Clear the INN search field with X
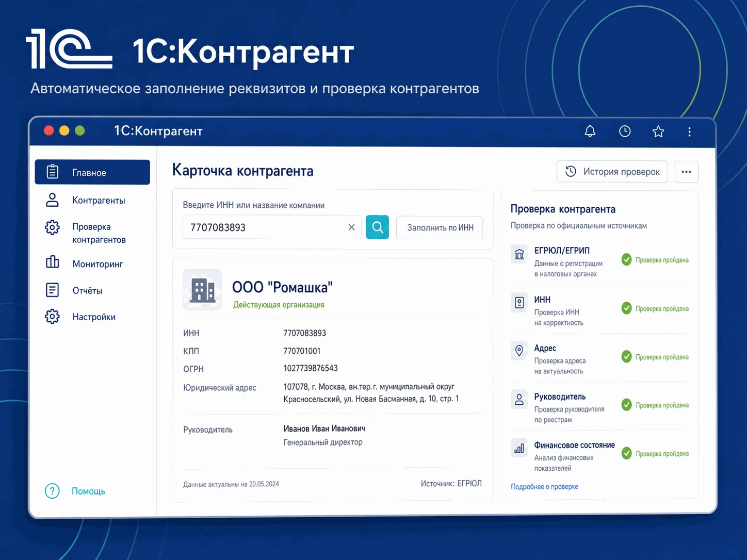Screen dimensions: 747x560 coord(351,227)
